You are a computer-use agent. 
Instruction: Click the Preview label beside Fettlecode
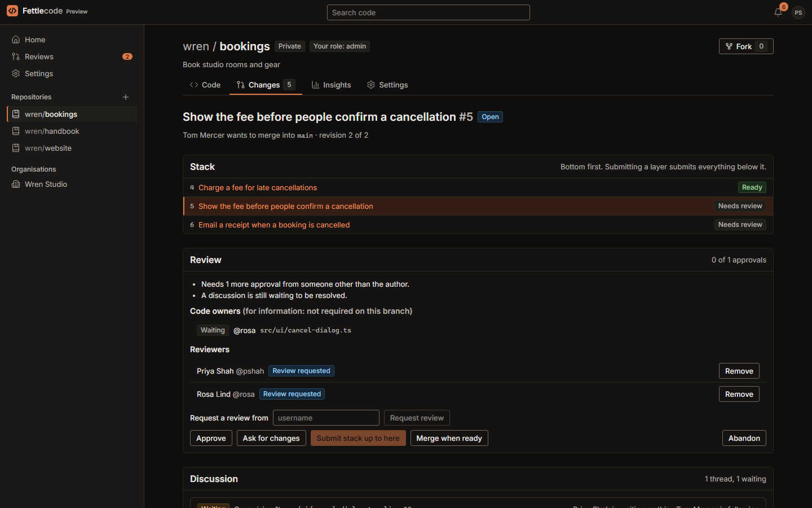tap(77, 11)
